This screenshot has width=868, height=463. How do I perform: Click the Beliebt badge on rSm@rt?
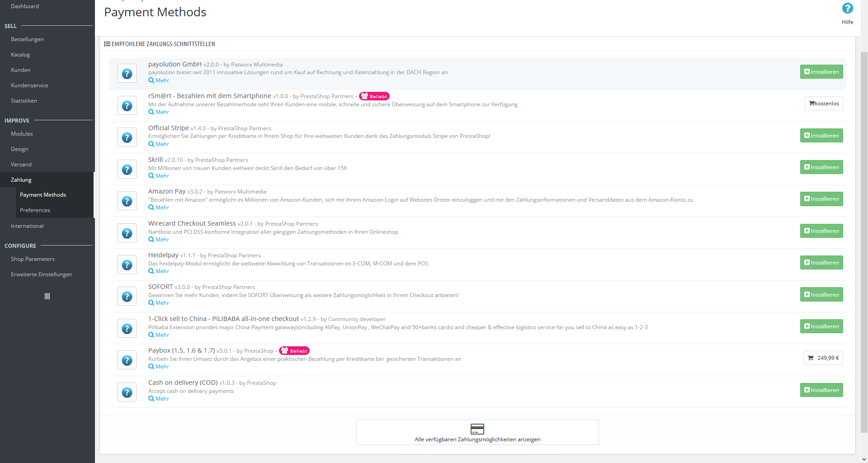pos(374,96)
